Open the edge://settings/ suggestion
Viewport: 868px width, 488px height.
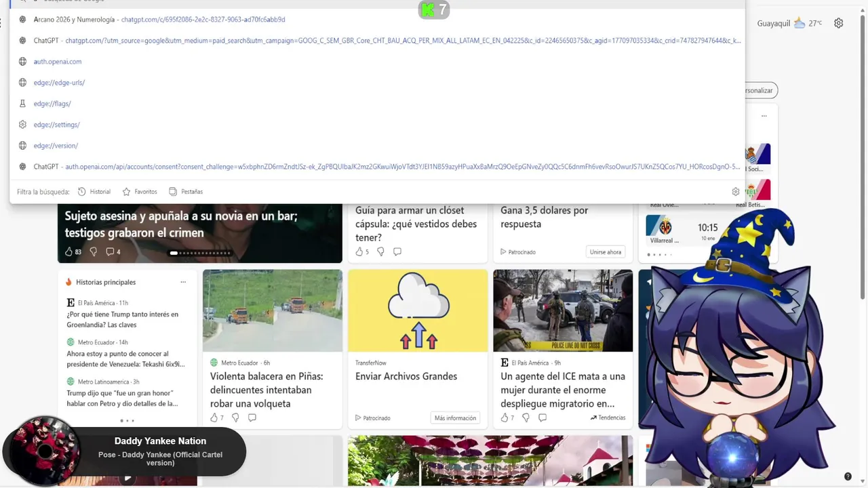pos(377,125)
